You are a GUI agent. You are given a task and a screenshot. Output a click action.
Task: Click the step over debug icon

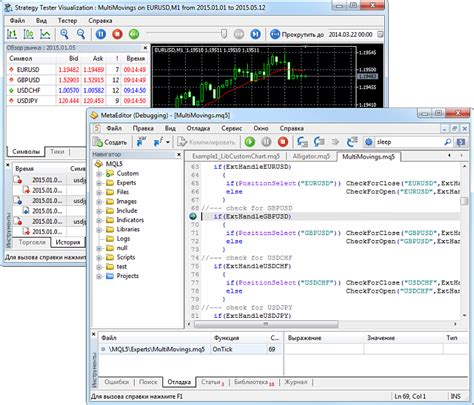tap(319, 142)
